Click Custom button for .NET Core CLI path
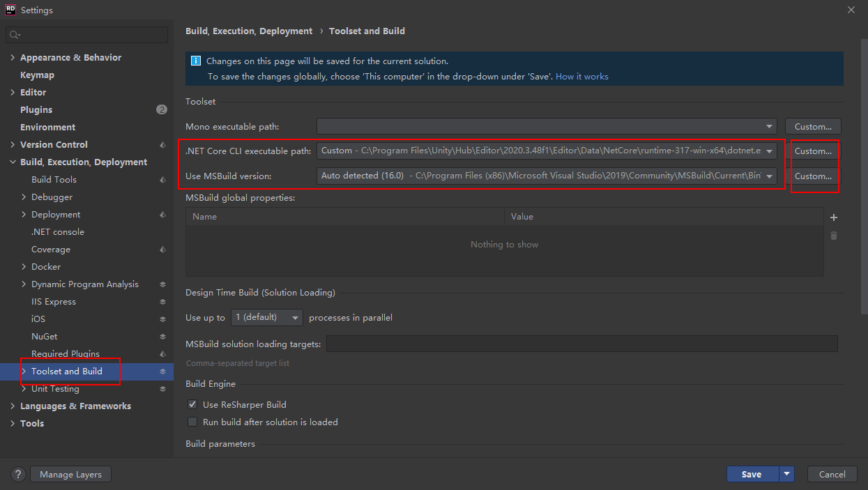The width and height of the screenshot is (868, 490). point(813,151)
